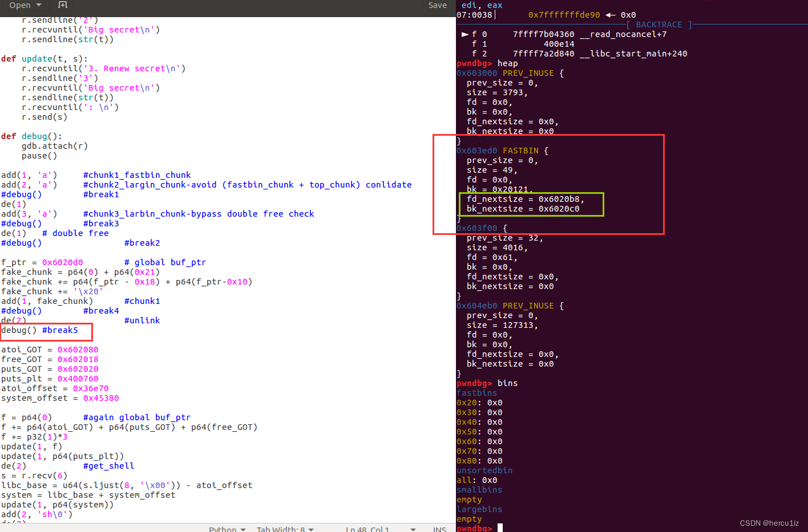808x532 pixels.
Task: Click the 'fastbins' heading in terminal
Action: 477,393
